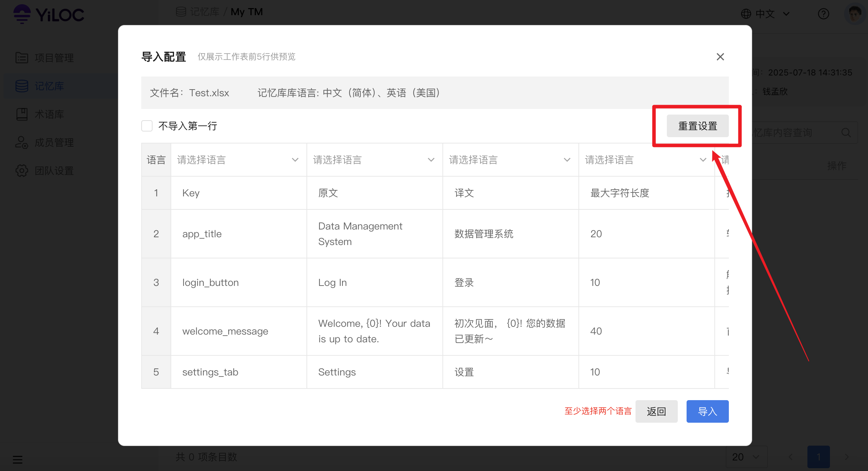Click the search icon in the 记忆库内容查询 field
The image size is (868, 471).
coord(846,133)
